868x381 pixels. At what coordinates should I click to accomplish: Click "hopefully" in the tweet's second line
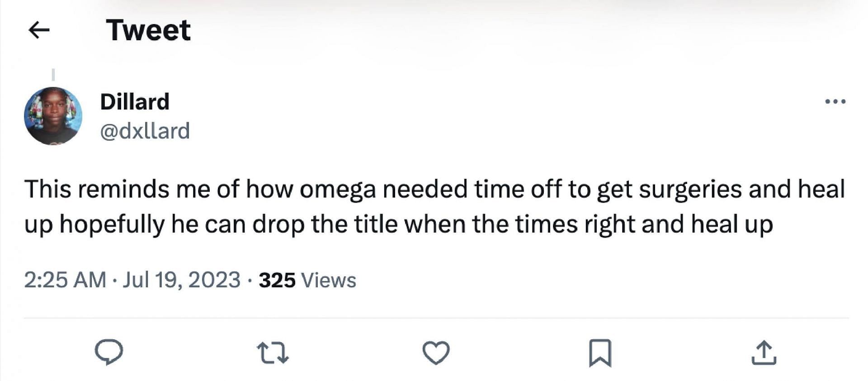tap(112, 224)
